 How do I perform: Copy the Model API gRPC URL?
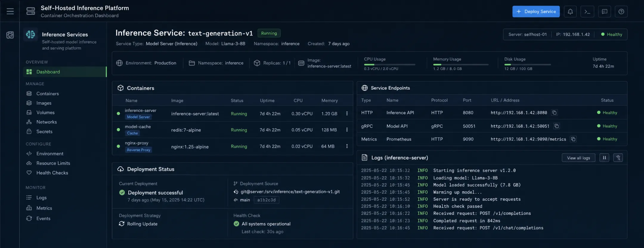556,126
